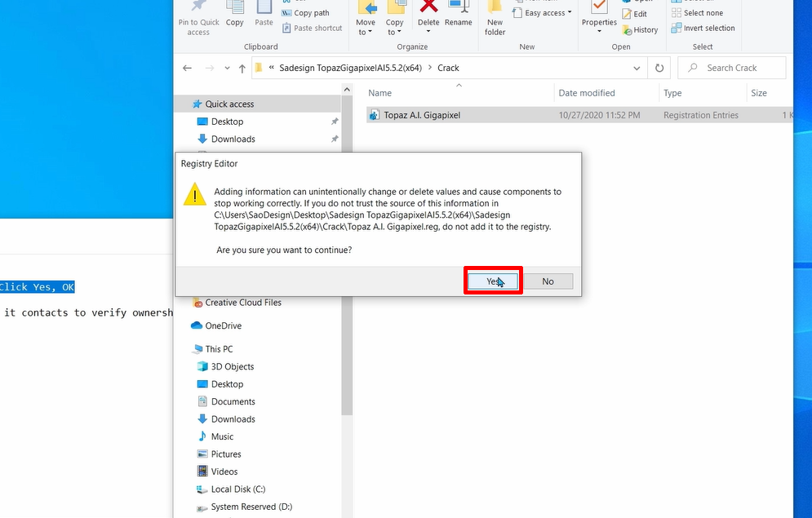Click the Paste ribbon button
Viewport: 812px width, 518px height.
coord(264,15)
